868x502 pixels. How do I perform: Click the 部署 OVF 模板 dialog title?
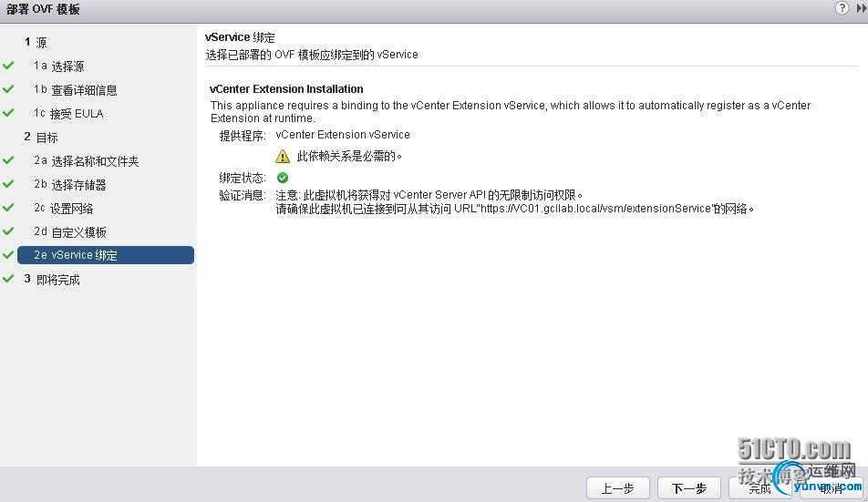tap(43, 9)
